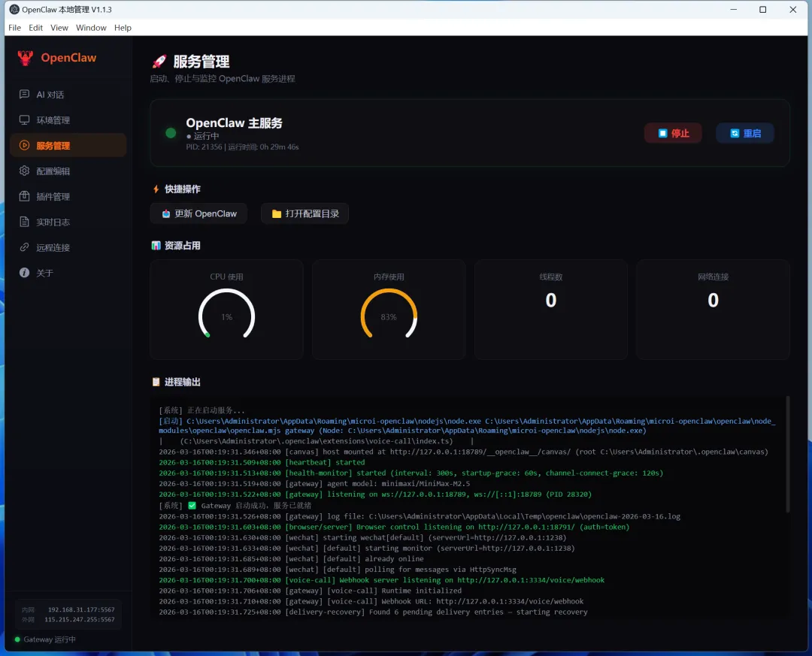Click the process output scrollbar

click(x=788, y=455)
